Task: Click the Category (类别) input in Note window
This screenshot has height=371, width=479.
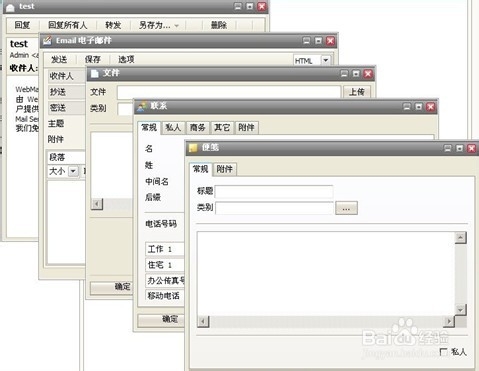Action: [274, 207]
